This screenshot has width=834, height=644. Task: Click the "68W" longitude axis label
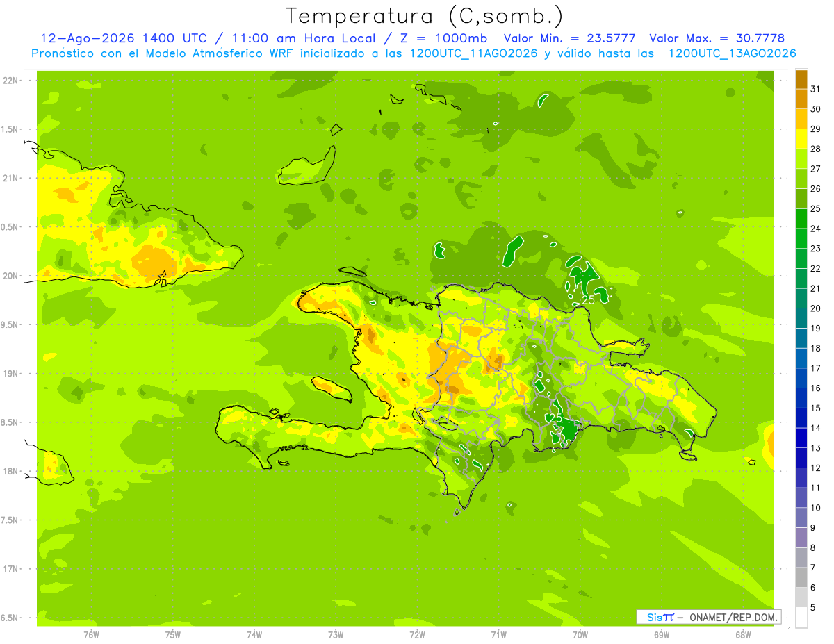tap(743, 634)
